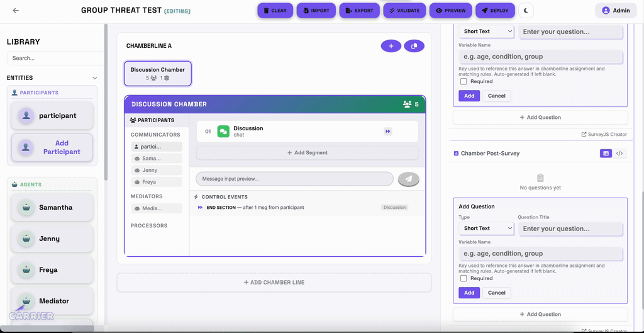
Task: Switch Post-Survey to list view icon
Action: pos(606,154)
